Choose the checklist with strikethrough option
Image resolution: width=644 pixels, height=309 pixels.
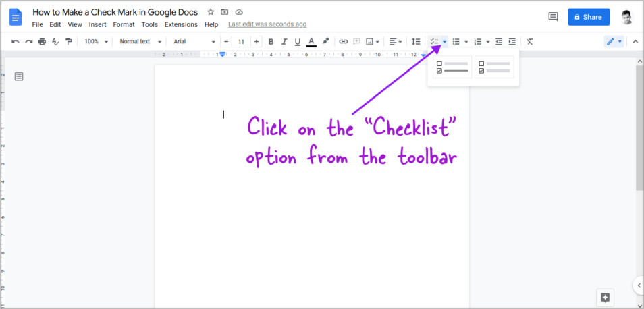tap(452, 67)
